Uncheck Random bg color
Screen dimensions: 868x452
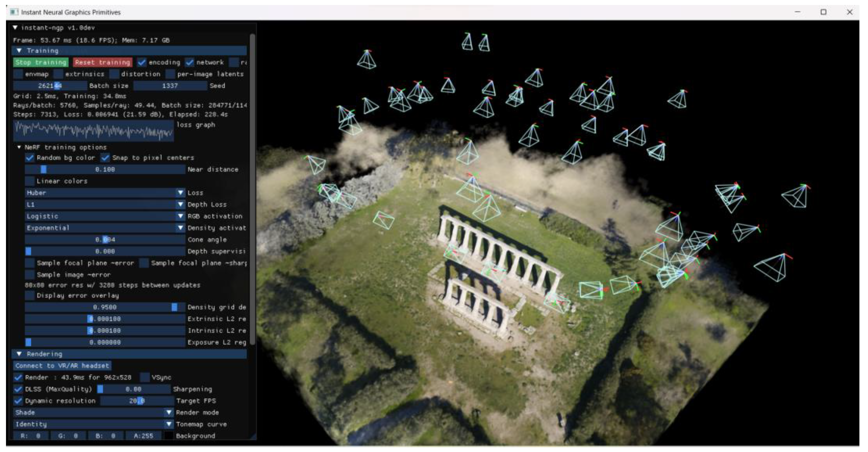click(30, 158)
